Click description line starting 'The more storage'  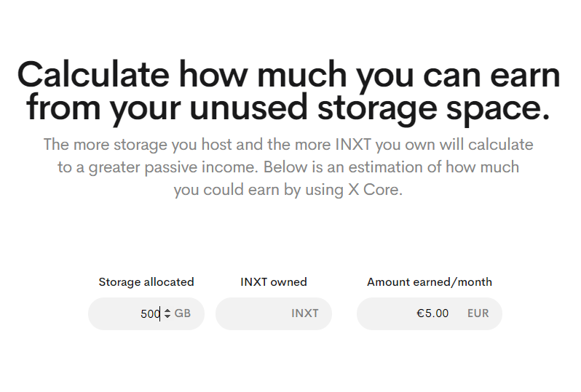click(288, 144)
